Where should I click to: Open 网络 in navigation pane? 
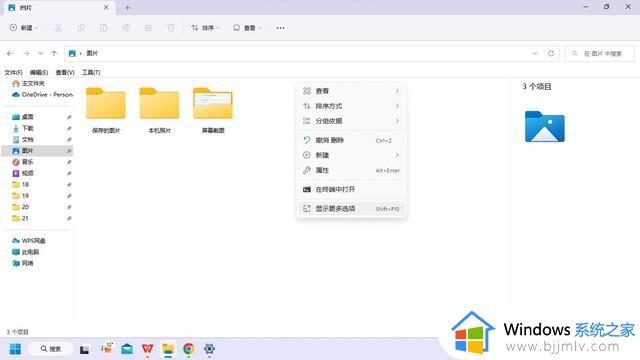23,263
